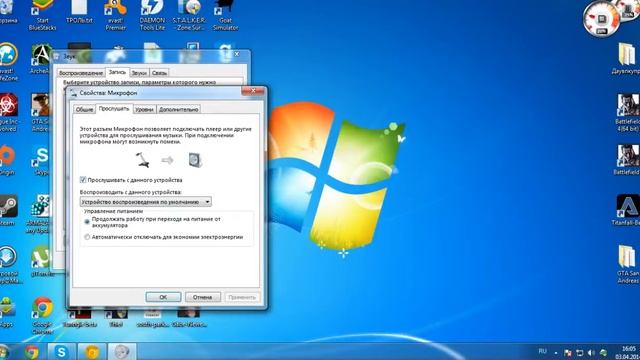Image resolution: width=640 pixels, height=360 pixels.
Task: Launch the S.T.A.L.K.E.R. Zone desktop shortcut
Action: coord(189,16)
